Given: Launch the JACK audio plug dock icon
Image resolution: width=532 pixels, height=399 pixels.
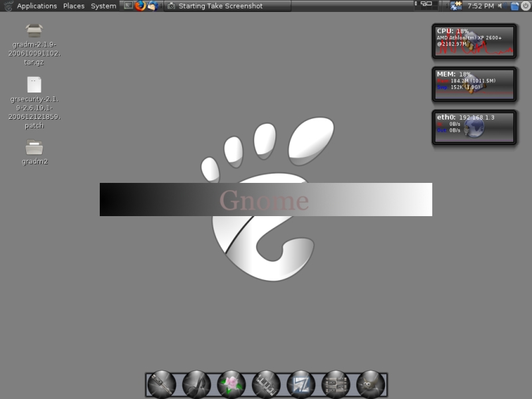Looking at the screenshot, I should pos(162,384).
